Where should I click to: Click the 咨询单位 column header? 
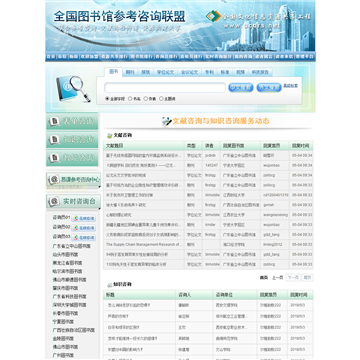[224, 295]
